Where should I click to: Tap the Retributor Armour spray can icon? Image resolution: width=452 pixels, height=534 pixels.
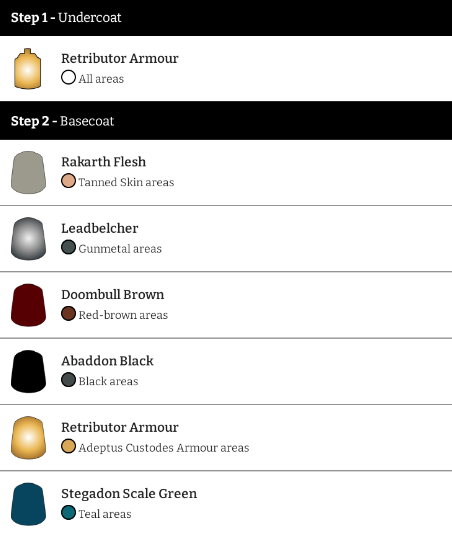pyautogui.click(x=28, y=69)
